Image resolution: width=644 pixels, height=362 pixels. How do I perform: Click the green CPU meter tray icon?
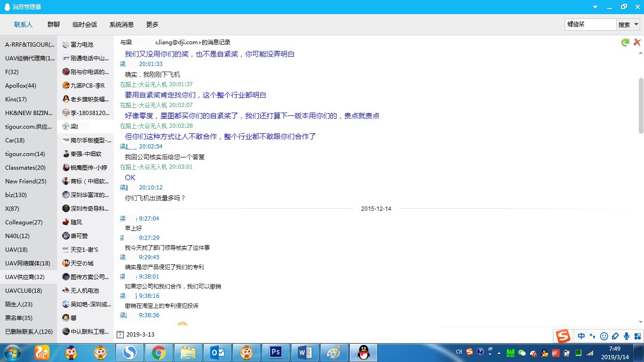coord(510,353)
